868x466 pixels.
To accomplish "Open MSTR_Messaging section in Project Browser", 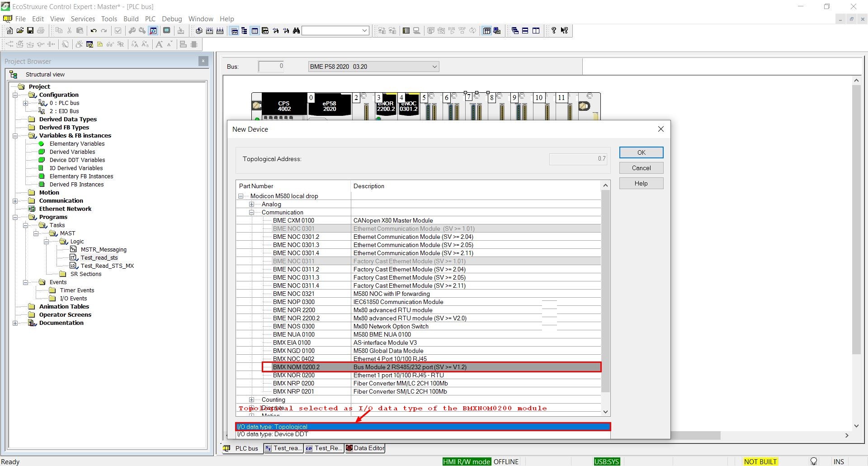I will (104, 250).
